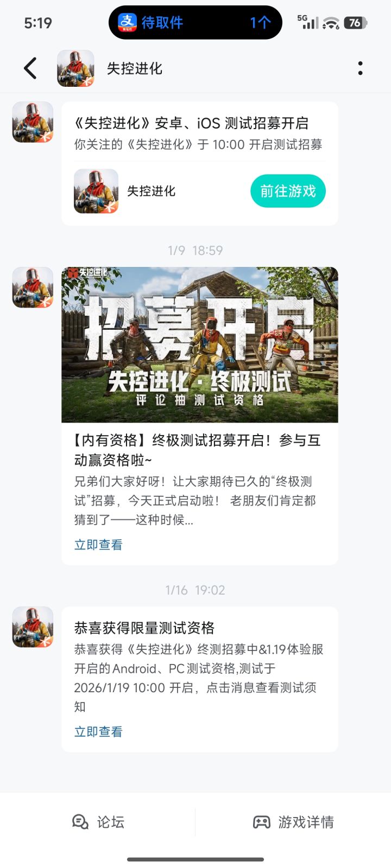The height and width of the screenshot is (868, 391).
Task: Tap the 论坛 chat bubble icon
Action: (80, 822)
